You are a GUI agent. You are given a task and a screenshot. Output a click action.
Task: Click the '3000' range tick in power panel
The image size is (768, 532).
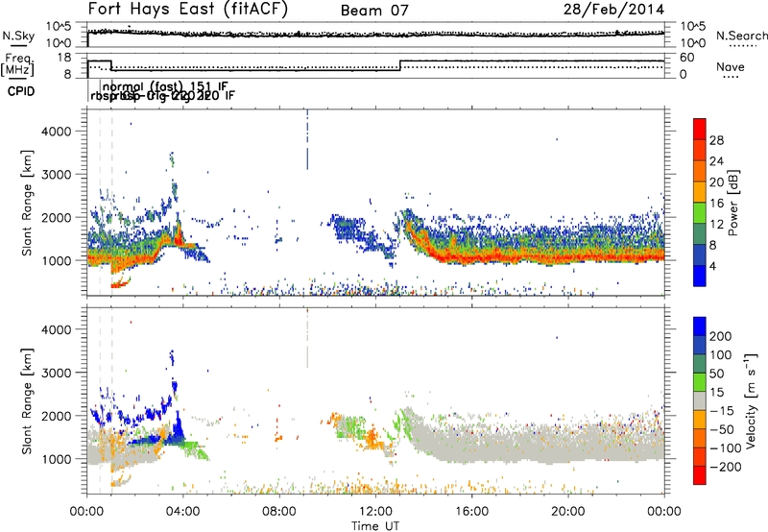point(56,175)
